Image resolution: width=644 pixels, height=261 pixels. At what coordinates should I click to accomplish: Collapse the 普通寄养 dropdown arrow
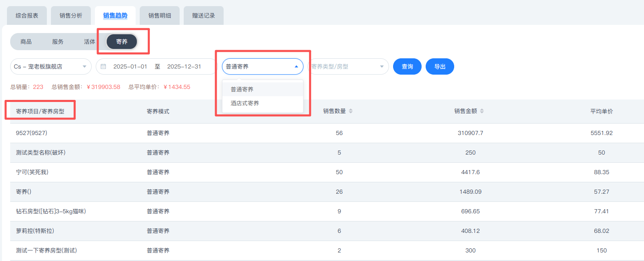click(296, 66)
